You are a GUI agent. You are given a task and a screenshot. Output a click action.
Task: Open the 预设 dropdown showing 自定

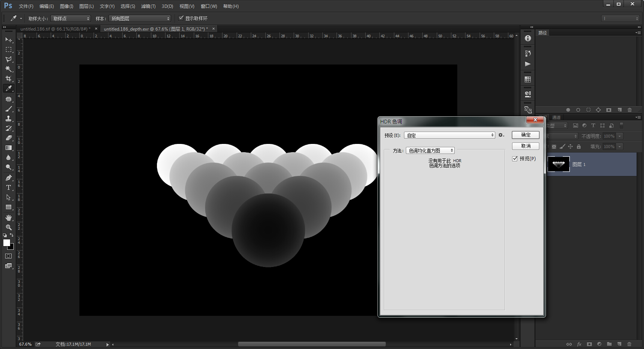[x=449, y=135]
